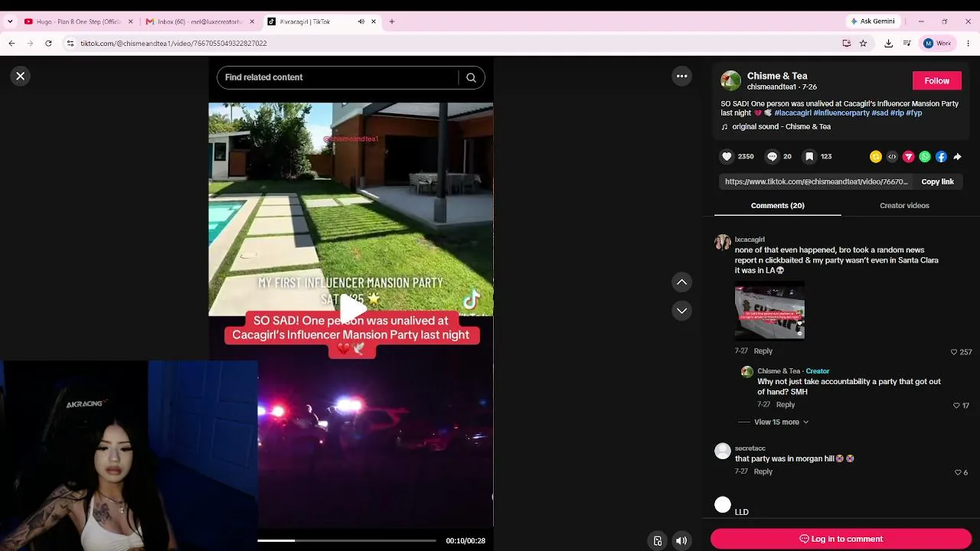Open Chisme & Tea profile avatar

(731, 80)
